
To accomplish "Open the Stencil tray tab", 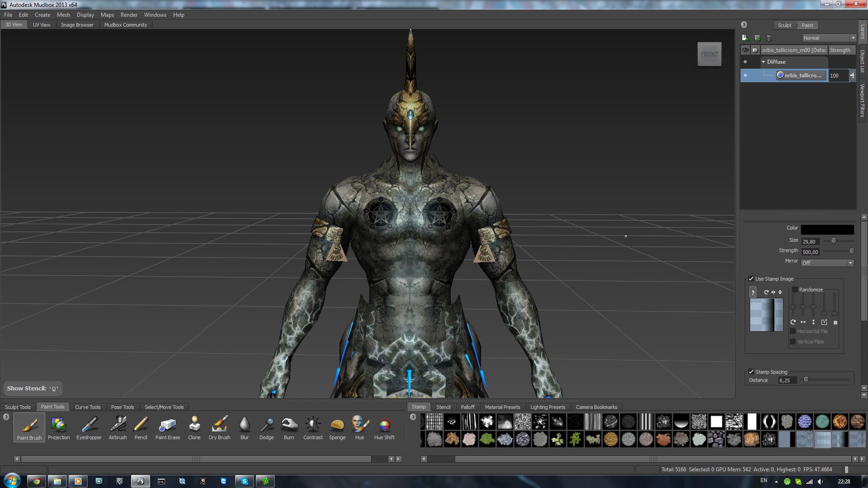I will (x=443, y=407).
